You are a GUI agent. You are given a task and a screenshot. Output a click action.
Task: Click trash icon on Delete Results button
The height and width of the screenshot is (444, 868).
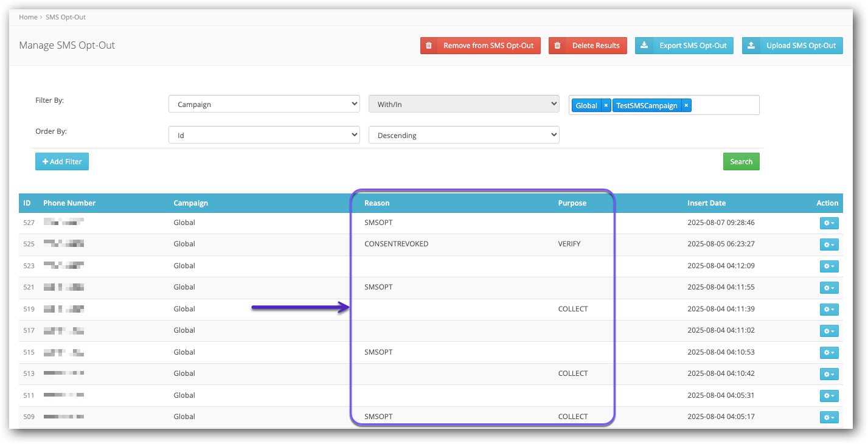557,46
